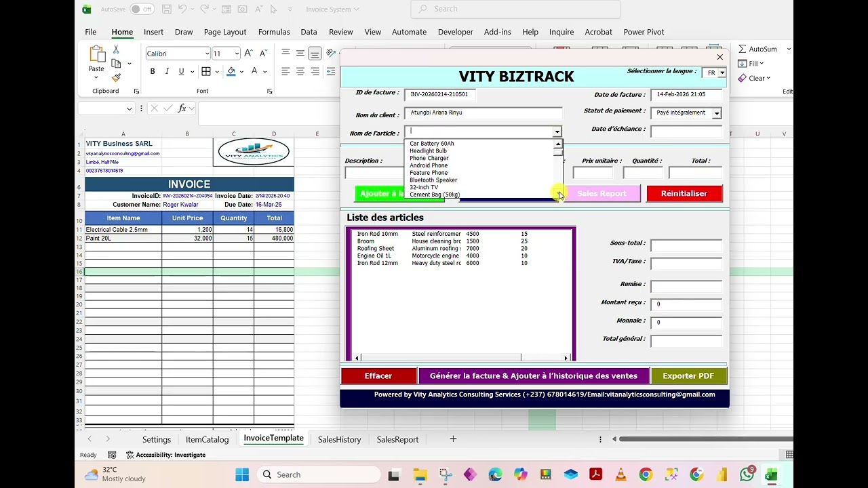Viewport: 868px width, 488px height.
Task: Click the Exporter PDF button
Action: pyautogui.click(x=688, y=376)
